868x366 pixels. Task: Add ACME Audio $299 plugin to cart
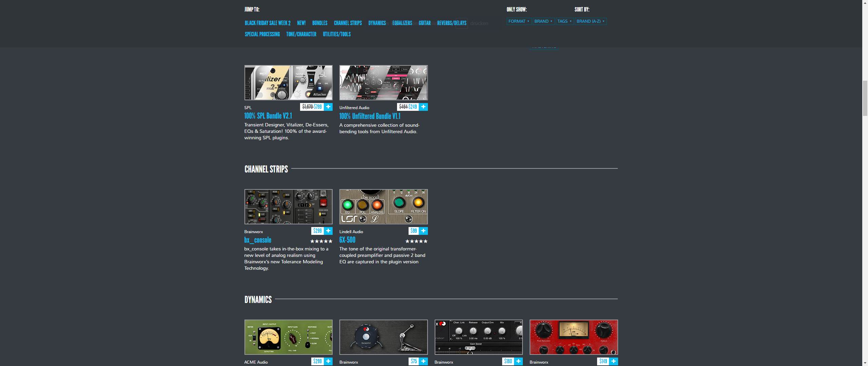tap(328, 361)
